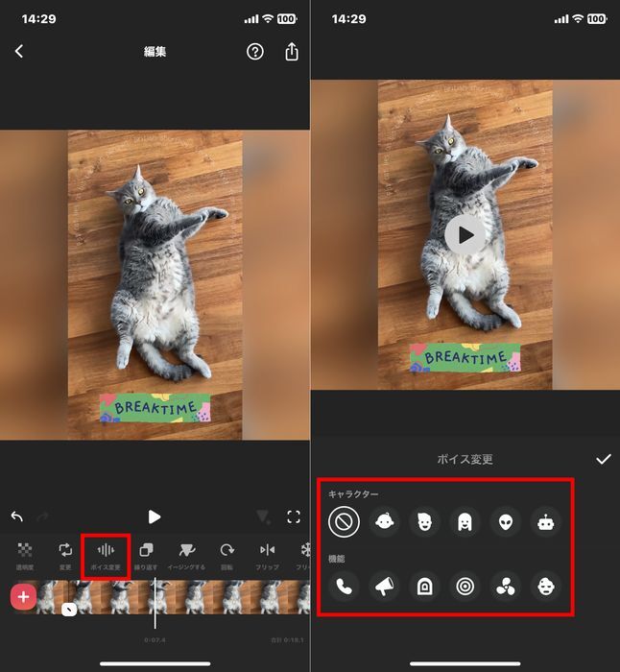Choose the alien voice character

[505, 521]
